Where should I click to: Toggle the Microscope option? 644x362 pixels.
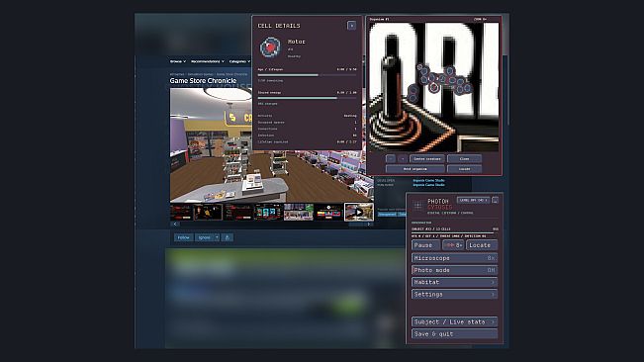454,258
